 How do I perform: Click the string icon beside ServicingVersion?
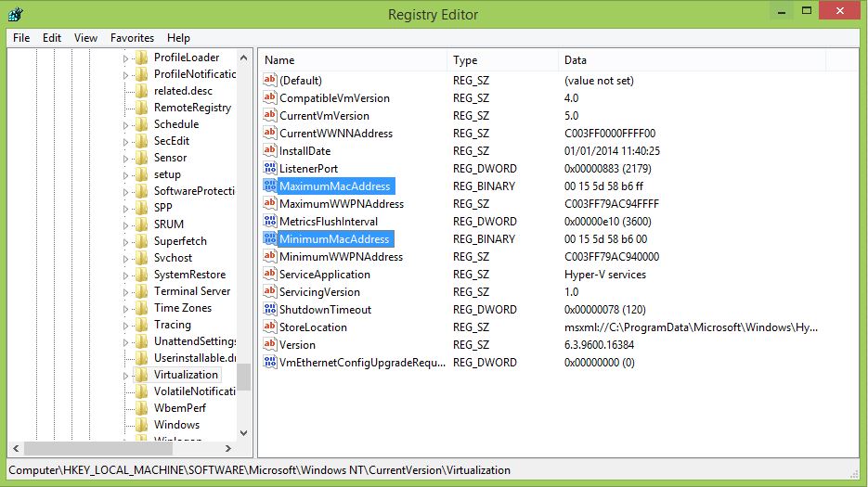click(x=269, y=291)
